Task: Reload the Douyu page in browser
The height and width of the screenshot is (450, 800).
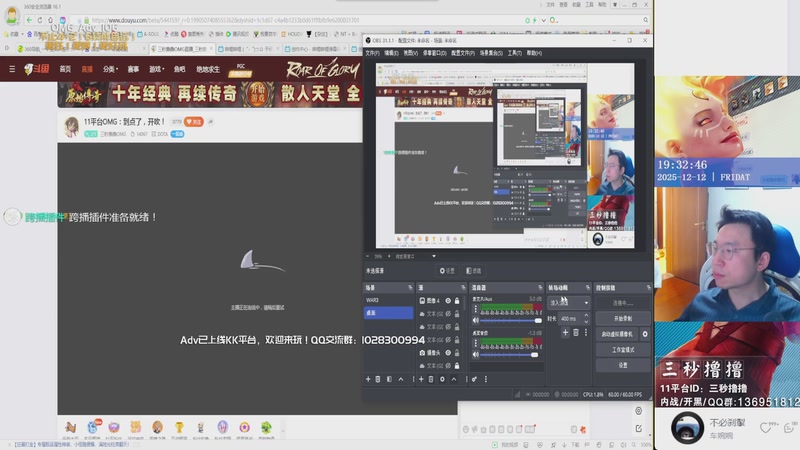Action: tap(40, 20)
